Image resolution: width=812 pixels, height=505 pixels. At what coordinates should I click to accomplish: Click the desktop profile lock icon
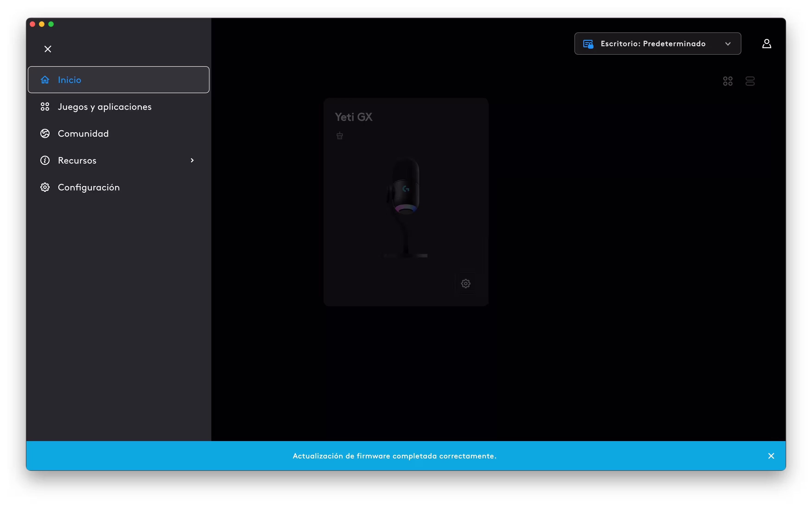pyautogui.click(x=588, y=44)
